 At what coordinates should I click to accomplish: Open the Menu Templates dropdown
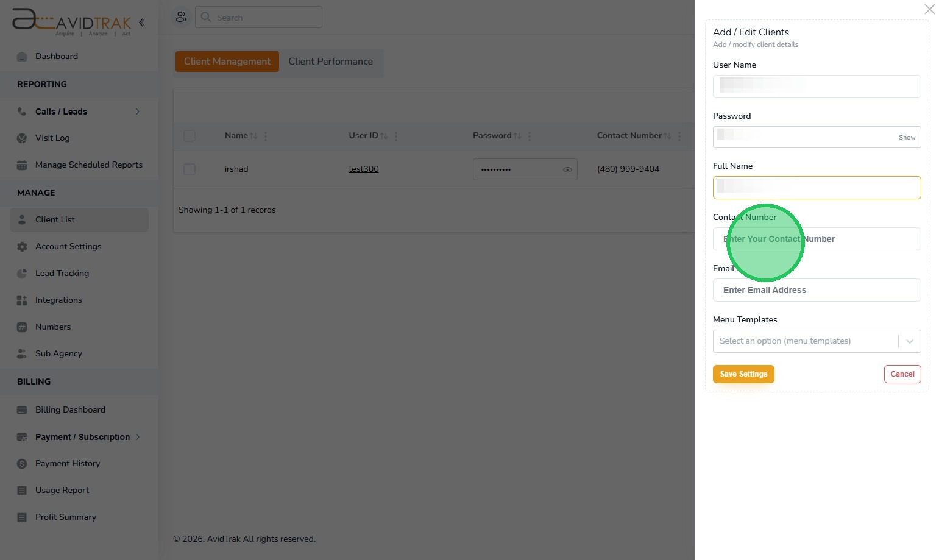(817, 341)
